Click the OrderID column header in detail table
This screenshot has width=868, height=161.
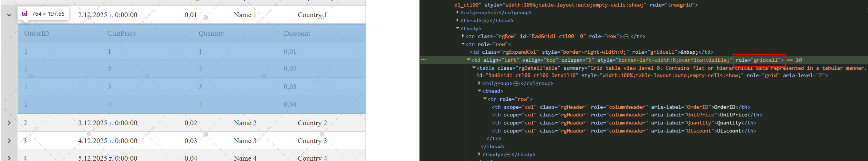point(36,34)
